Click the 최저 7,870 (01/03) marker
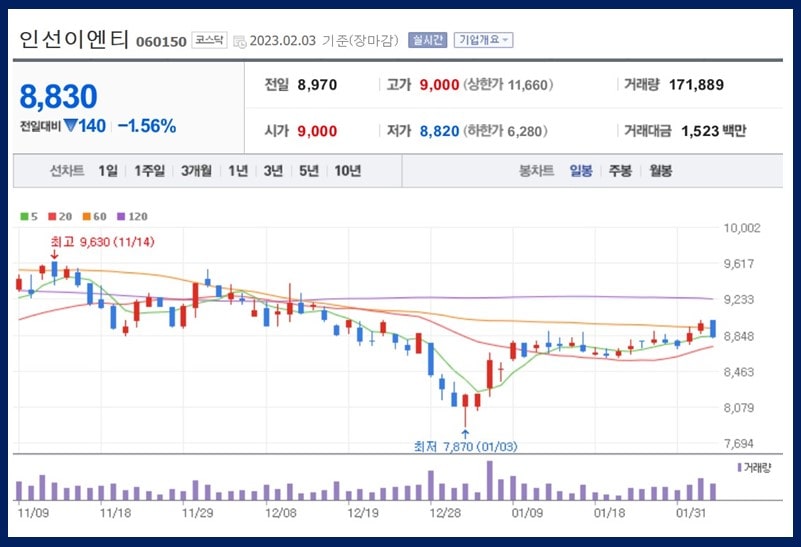Image resolution: width=801 pixels, height=547 pixels. pyautogui.click(x=465, y=446)
